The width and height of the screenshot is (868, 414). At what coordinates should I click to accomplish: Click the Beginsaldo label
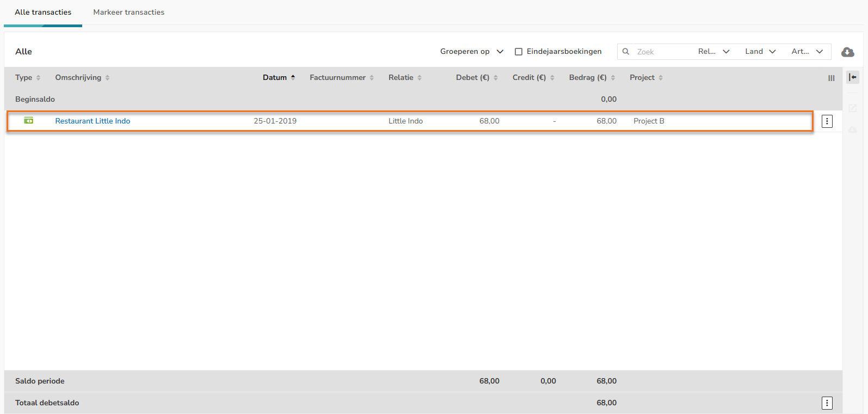(x=35, y=100)
